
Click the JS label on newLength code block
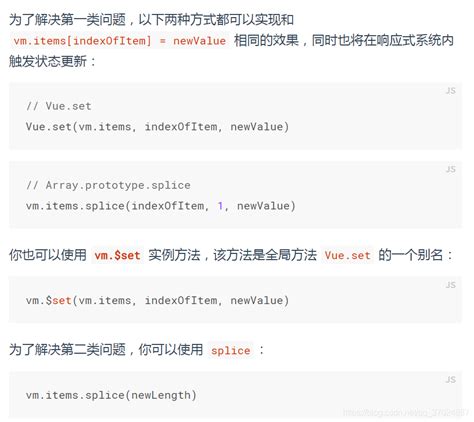coord(450,380)
